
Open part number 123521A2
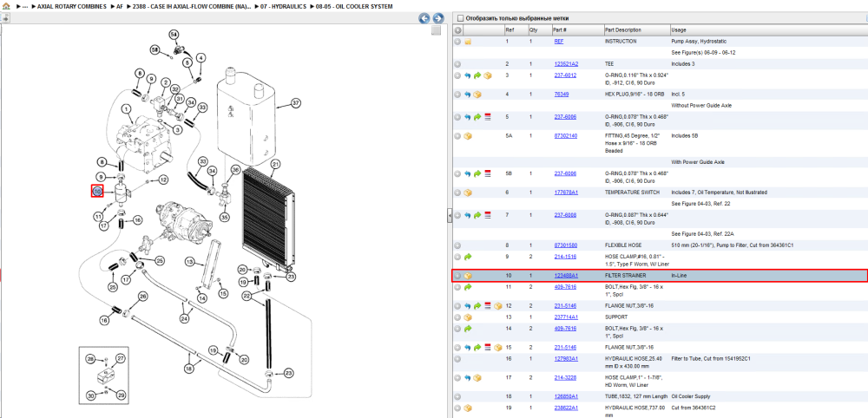coord(565,64)
